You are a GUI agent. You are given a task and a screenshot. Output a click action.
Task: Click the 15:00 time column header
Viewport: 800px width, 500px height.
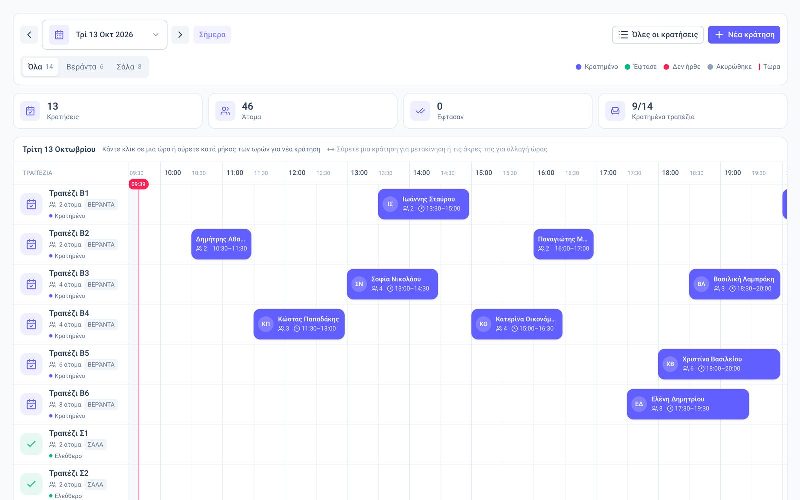[484, 173]
